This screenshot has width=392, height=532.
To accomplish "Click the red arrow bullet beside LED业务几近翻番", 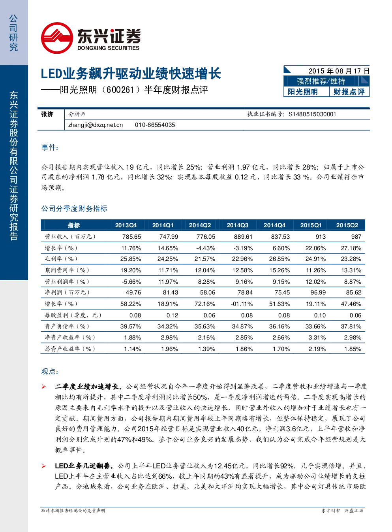I will click(x=44, y=466).
